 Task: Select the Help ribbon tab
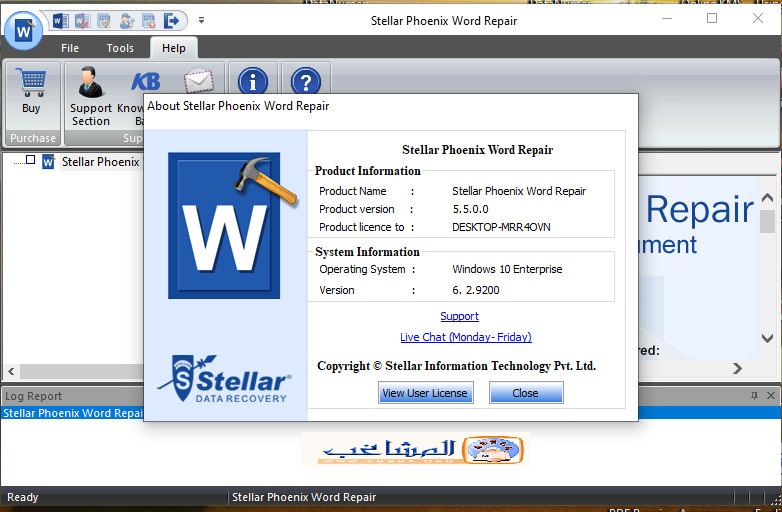tap(174, 48)
